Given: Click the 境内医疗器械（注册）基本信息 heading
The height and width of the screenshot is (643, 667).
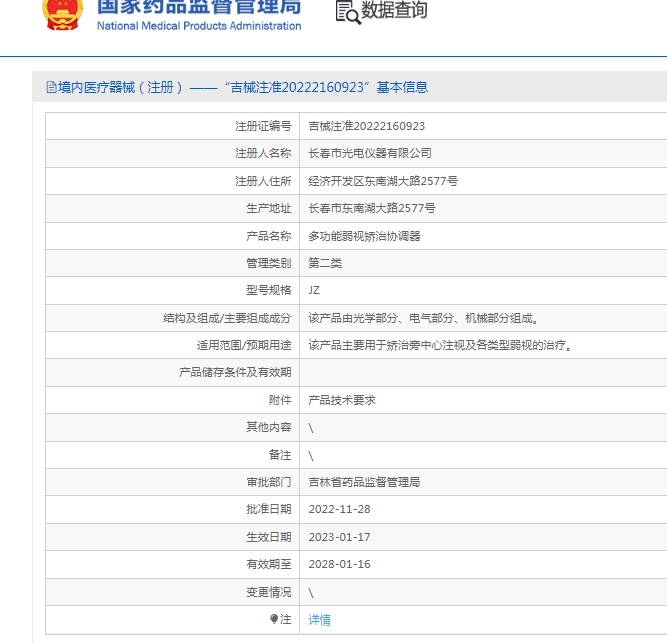Looking at the screenshot, I should pyautogui.click(x=243, y=87).
